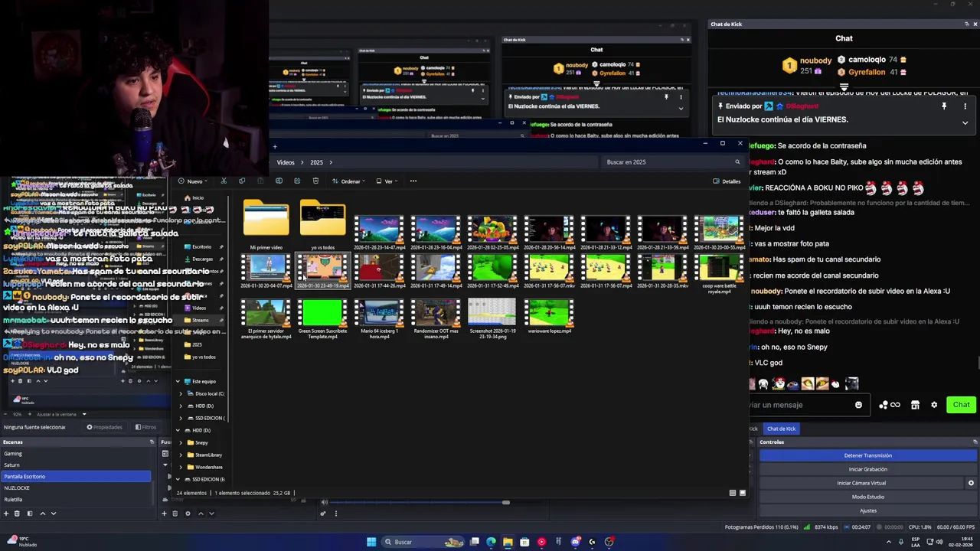Collapse the pinned message chevron in chat
The image size is (980, 551).
(965, 122)
